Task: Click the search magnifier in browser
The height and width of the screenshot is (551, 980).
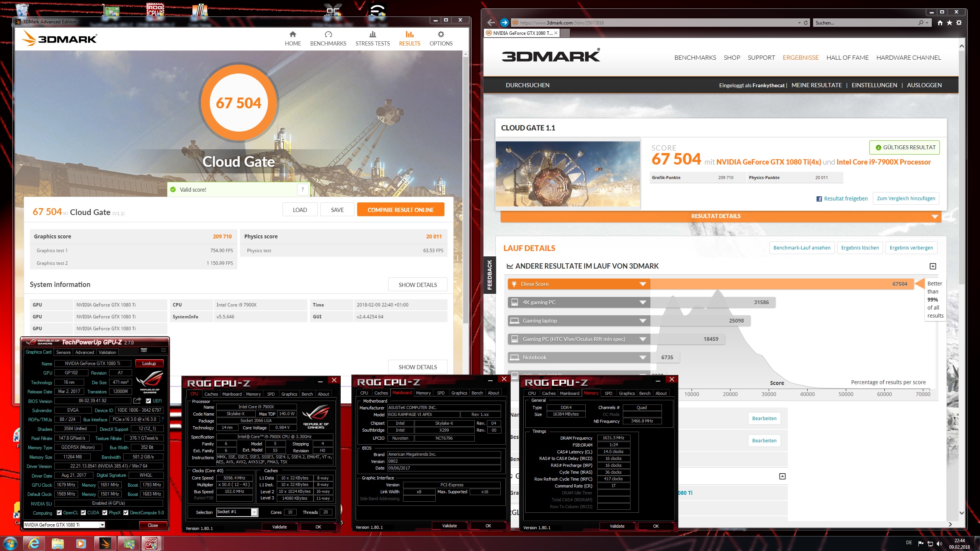Action: click(x=921, y=23)
